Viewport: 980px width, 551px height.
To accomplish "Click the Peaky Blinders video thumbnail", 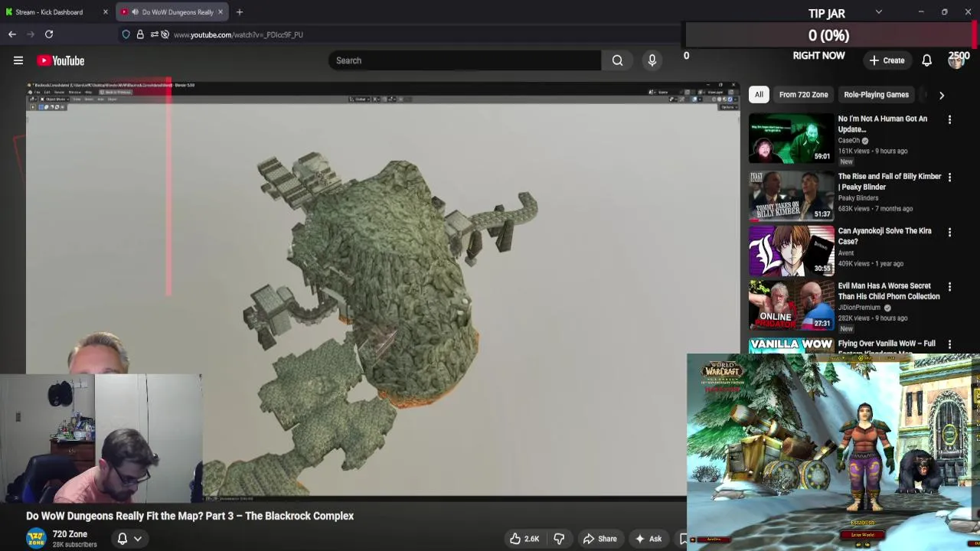I will [791, 196].
